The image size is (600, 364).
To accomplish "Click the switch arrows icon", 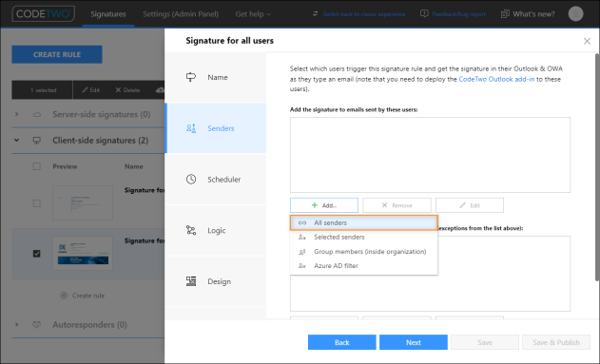I will 315,13.
